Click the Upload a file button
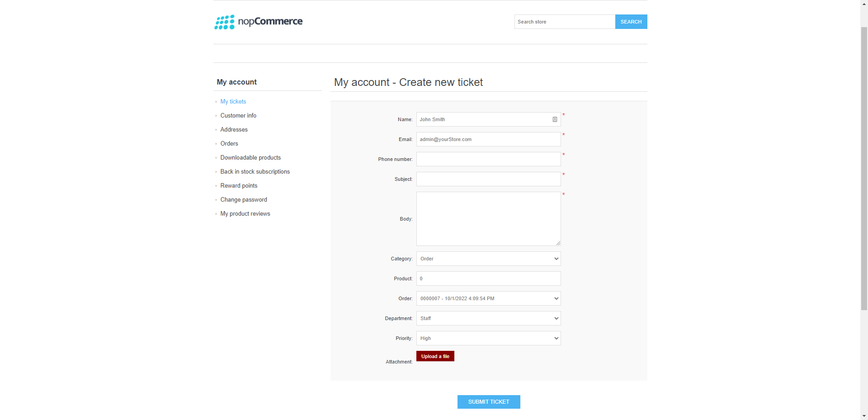This screenshot has height=420, width=868. pyautogui.click(x=435, y=356)
